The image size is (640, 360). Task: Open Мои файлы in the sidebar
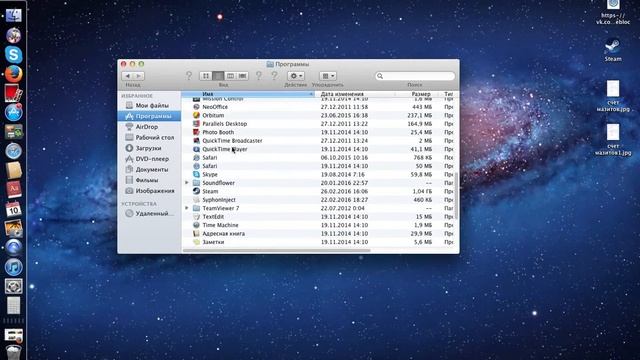[x=149, y=105]
